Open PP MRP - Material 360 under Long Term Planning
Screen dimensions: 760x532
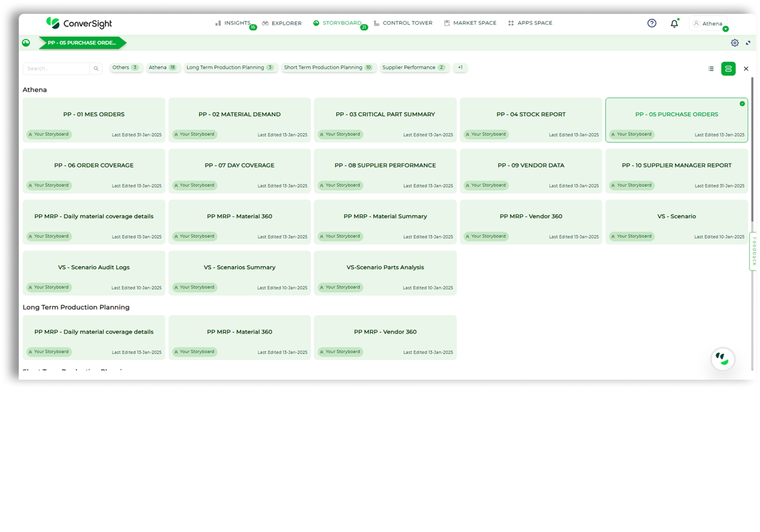(x=239, y=337)
